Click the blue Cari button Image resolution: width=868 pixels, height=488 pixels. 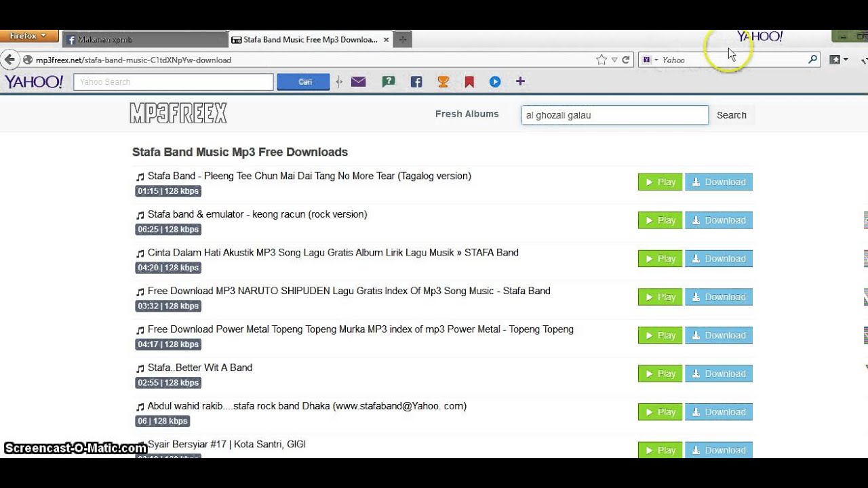coord(303,82)
